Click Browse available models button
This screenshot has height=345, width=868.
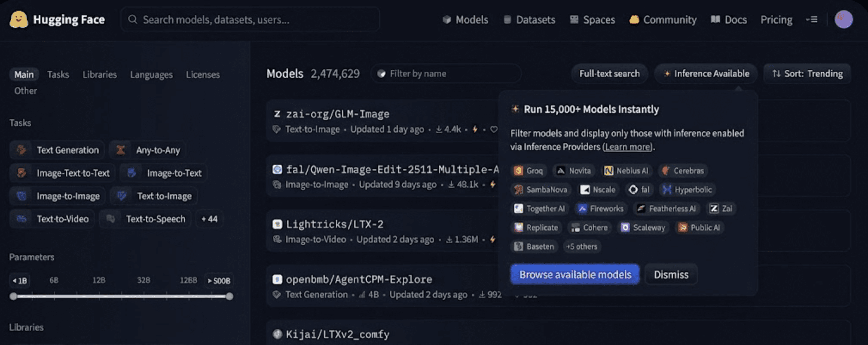tap(575, 274)
